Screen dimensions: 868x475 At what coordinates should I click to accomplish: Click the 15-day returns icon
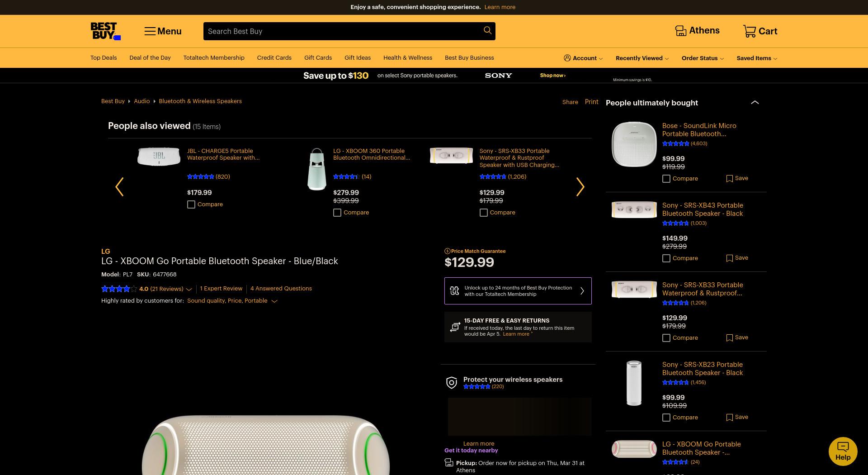pos(455,327)
